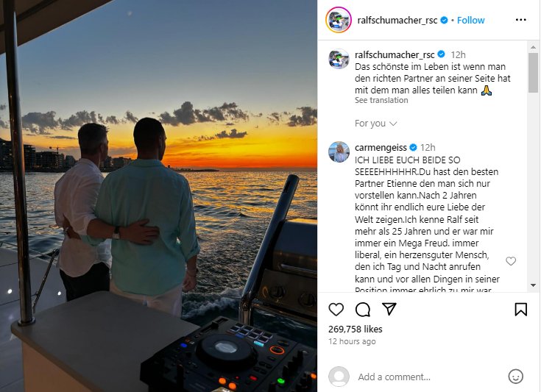Follow ralfschumacher_rsc
Viewport: 541px width, 392px height.
pos(470,21)
